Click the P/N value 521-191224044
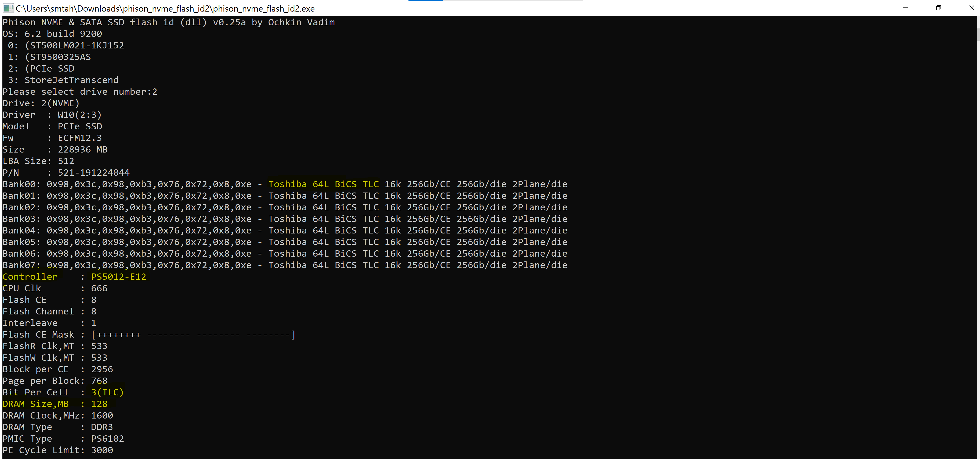This screenshot has height=459, width=980. pyautogui.click(x=94, y=173)
